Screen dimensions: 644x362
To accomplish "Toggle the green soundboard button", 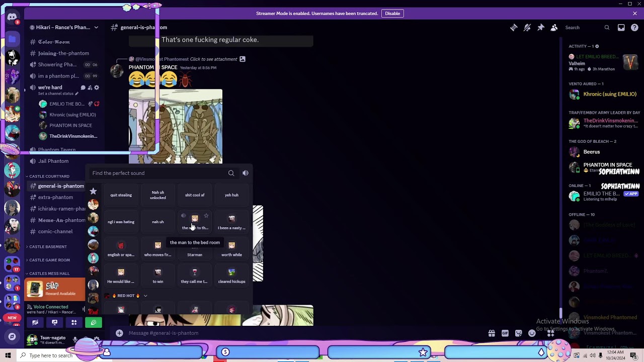I will (94, 322).
